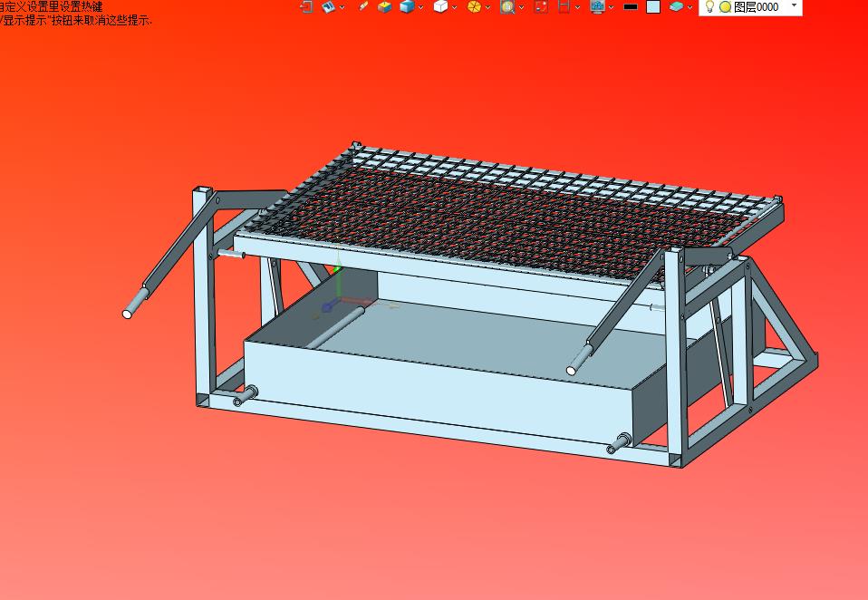This screenshot has height=600, width=868.
Task: Click the yellow circle layer status icon
Action: tap(725, 6)
